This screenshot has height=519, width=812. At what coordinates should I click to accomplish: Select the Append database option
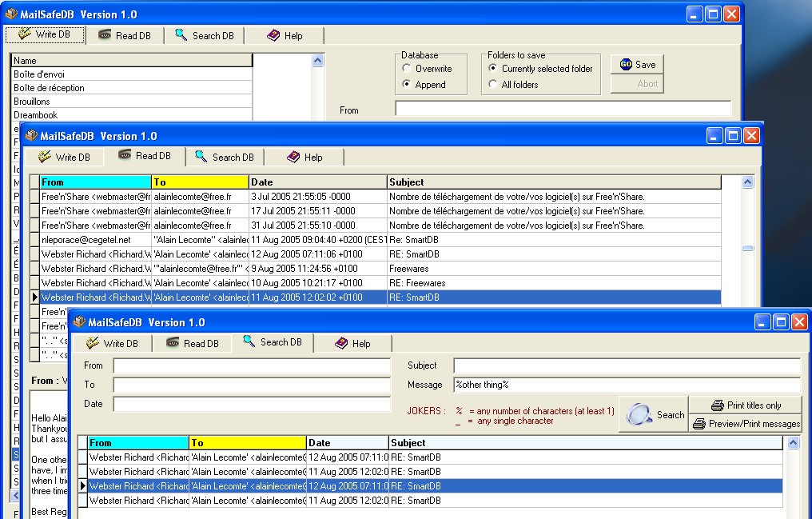[x=424, y=85]
